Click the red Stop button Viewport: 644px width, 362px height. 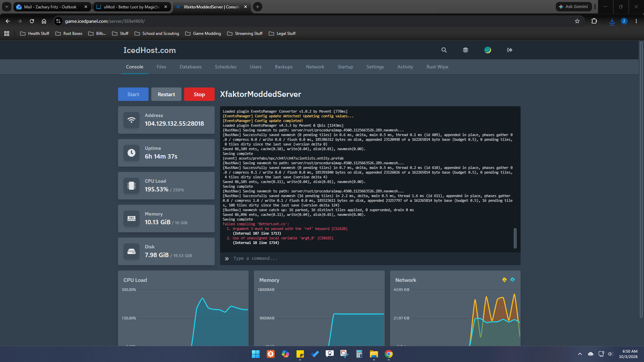tap(199, 94)
